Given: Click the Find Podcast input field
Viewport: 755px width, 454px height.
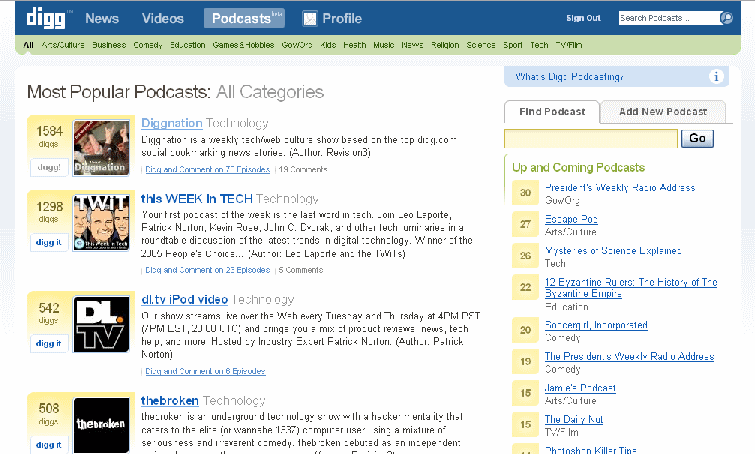Looking at the screenshot, I should click(591, 139).
